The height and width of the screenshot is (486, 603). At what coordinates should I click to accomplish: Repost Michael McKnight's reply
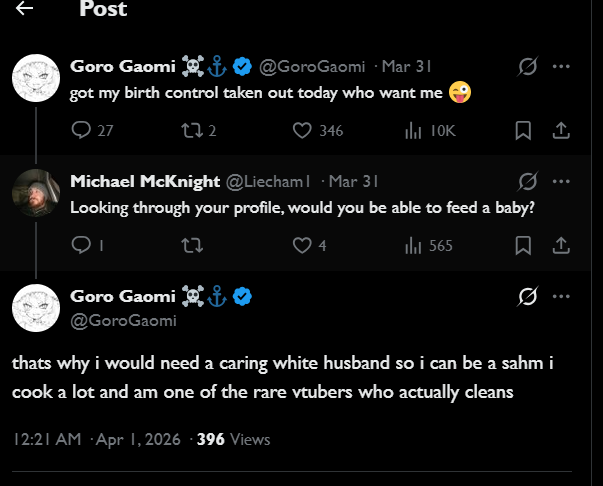(x=187, y=246)
